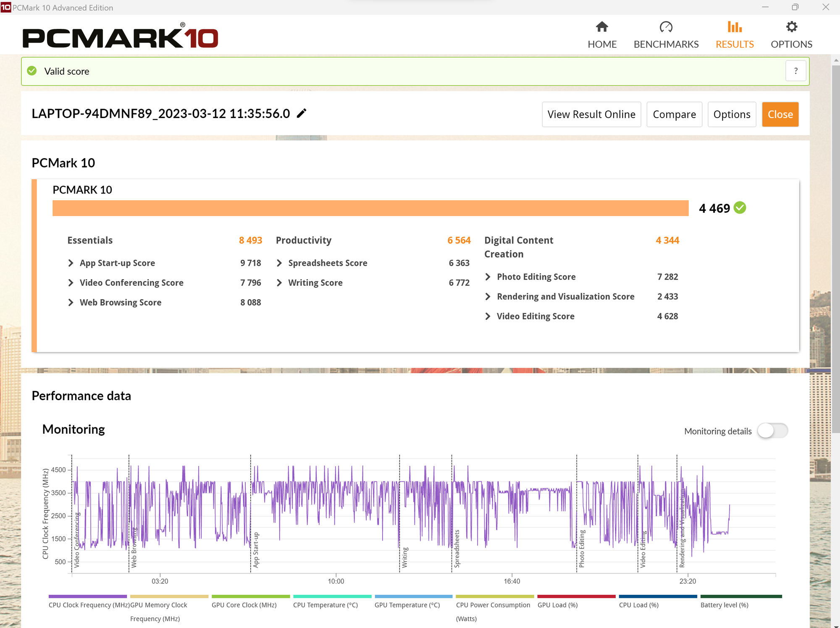Image resolution: width=840 pixels, height=628 pixels.
Task: Toggle CPU Temperature legend series
Action: click(x=332, y=602)
